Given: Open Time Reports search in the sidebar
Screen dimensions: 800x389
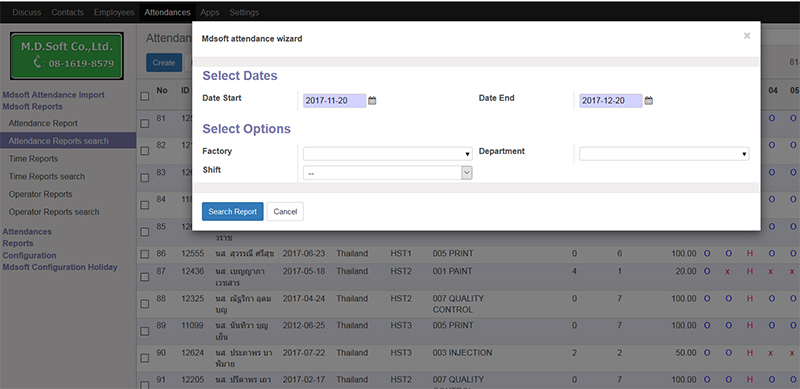Looking at the screenshot, I should click(x=47, y=176).
